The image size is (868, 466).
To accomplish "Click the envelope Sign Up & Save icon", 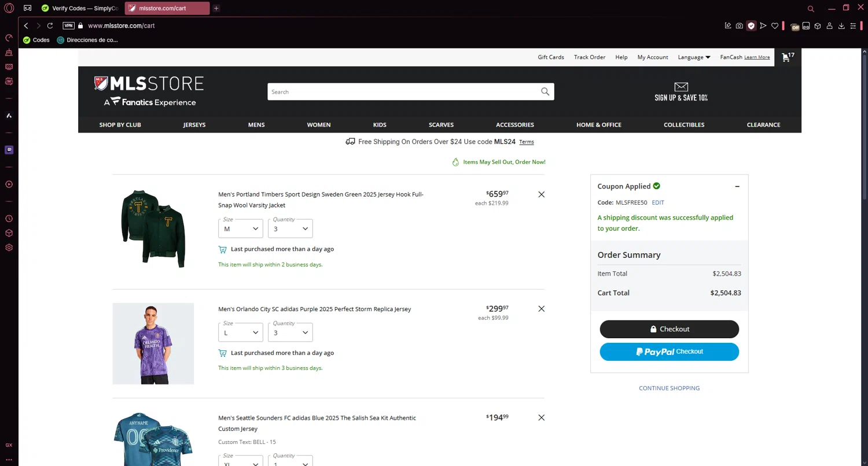I will pos(681,87).
